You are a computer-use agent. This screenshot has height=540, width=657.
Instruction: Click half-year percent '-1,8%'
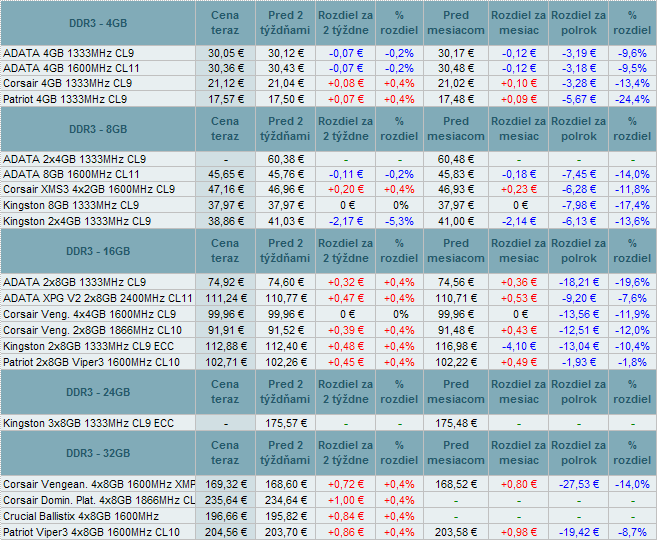click(632, 362)
